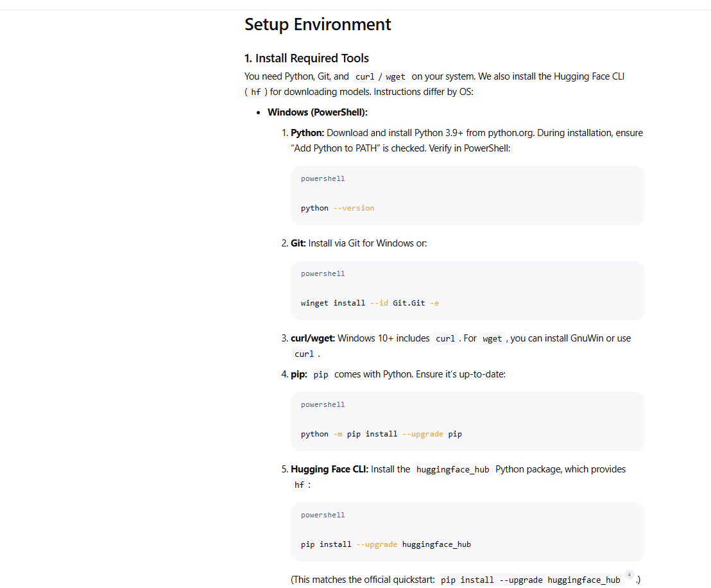Click the bold "Python:" step label
711x588 pixels.
[x=307, y=133]
